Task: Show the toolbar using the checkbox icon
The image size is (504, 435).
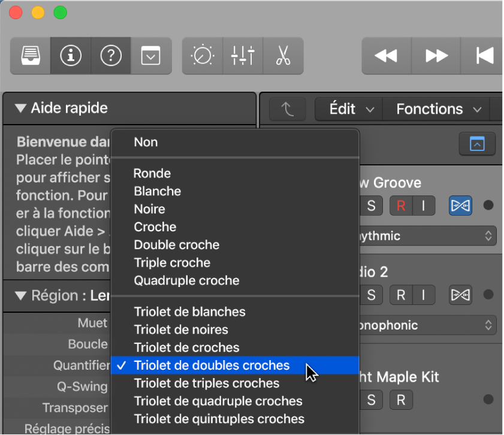Action: click(150, 56)
